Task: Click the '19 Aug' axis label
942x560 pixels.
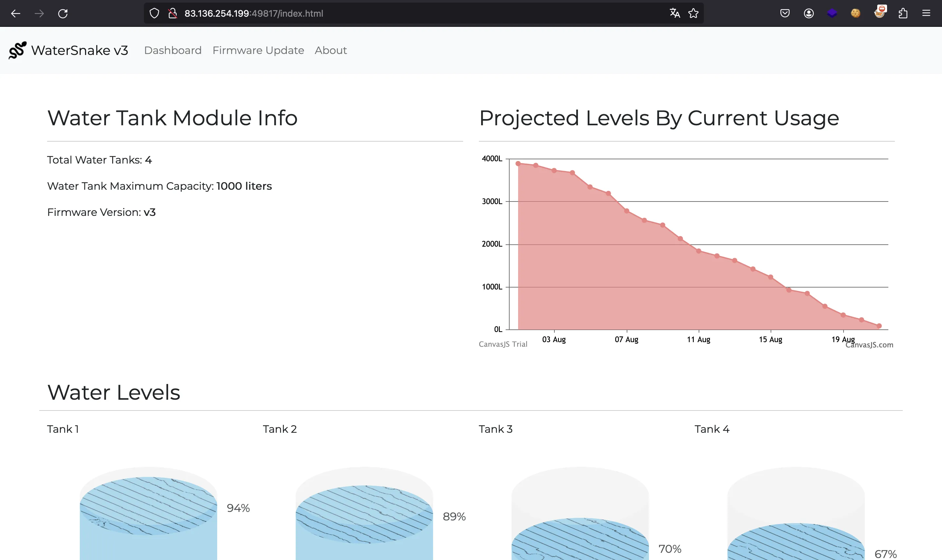Action: click(843, 339)
